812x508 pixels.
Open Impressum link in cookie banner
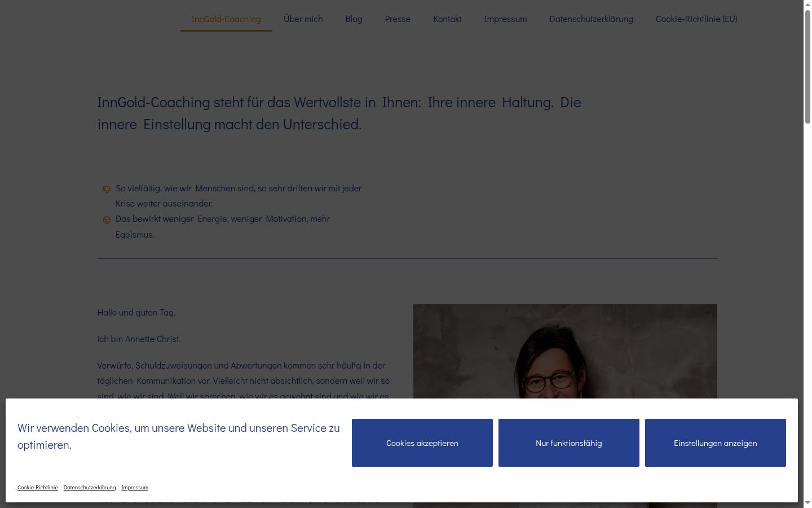pyautogui.click(x=135, y=488)
